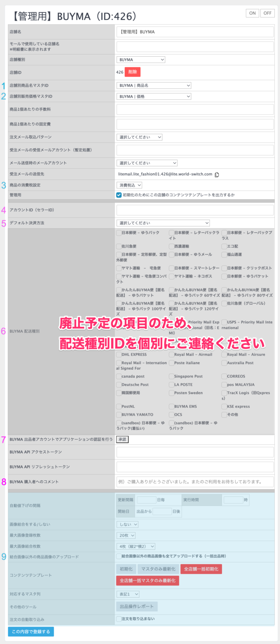
Task: Focus the BUYMA API アクセストークン field
Action: click(195, 452)
